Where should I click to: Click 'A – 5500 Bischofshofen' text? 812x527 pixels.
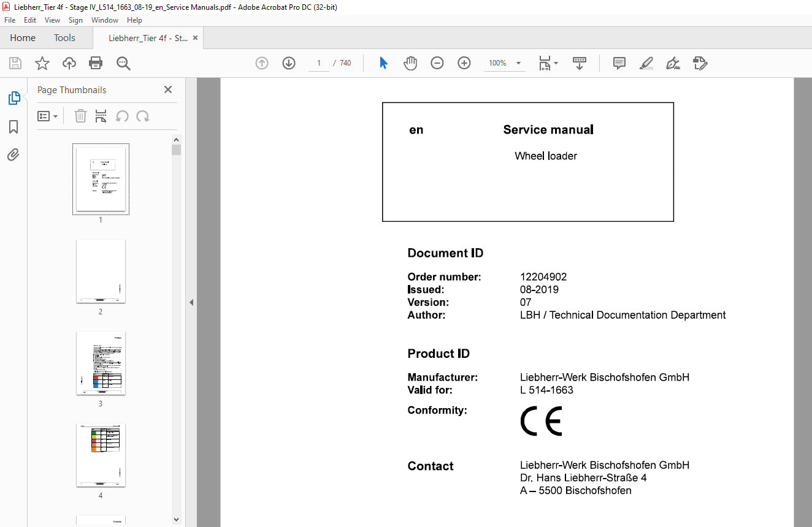pos(576,491)
